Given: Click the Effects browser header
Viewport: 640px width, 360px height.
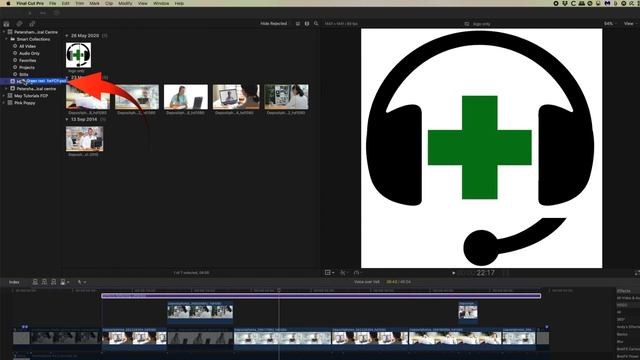Looking at the screenshot, I should [x=624, y=291].
